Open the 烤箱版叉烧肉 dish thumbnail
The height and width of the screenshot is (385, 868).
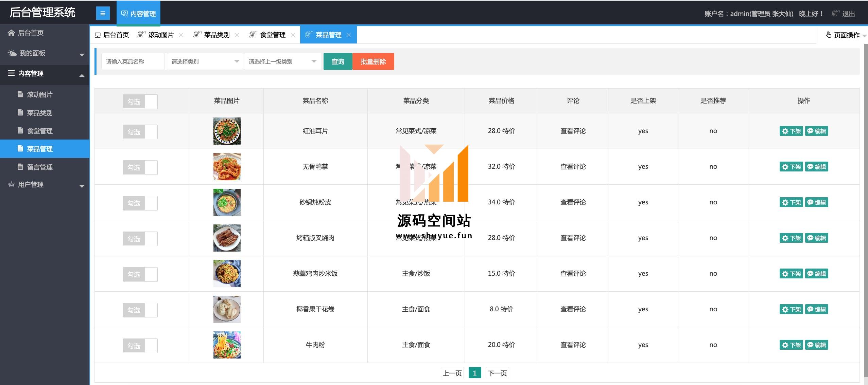tap(227, 238)
